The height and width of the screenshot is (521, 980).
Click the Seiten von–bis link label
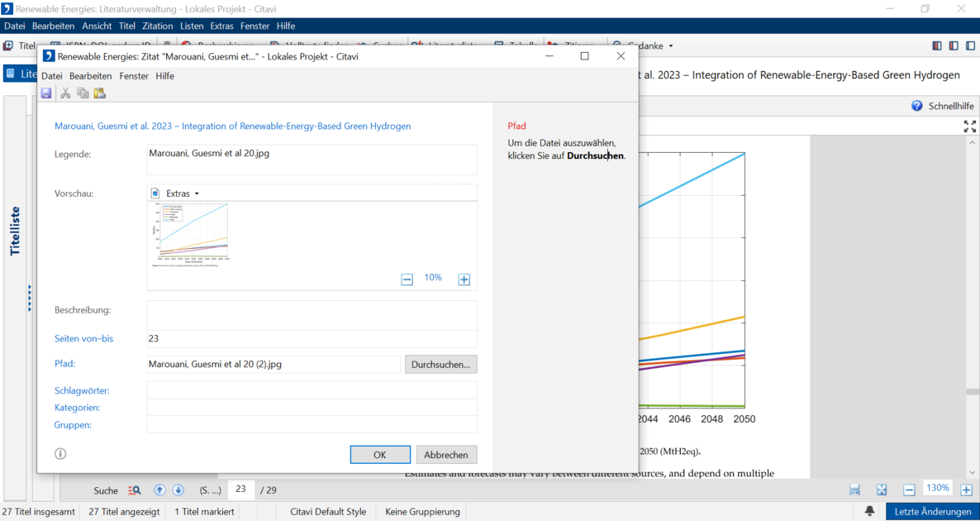(x=83, y=338)
